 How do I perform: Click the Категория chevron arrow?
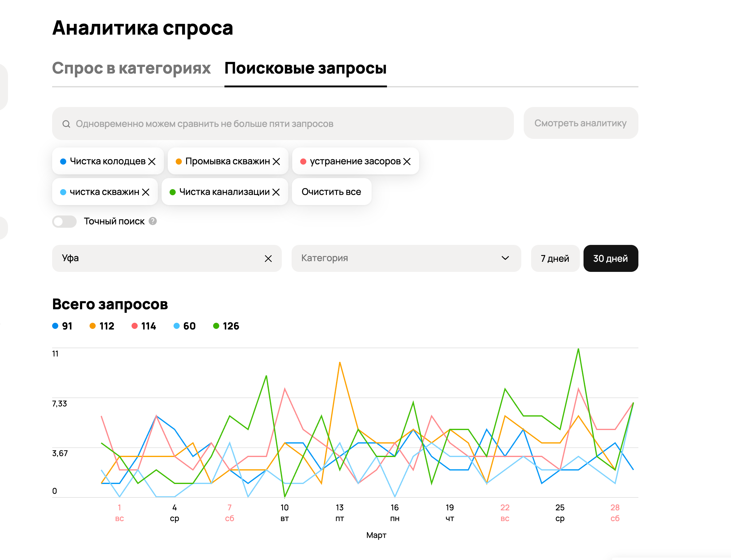point(505,258)
